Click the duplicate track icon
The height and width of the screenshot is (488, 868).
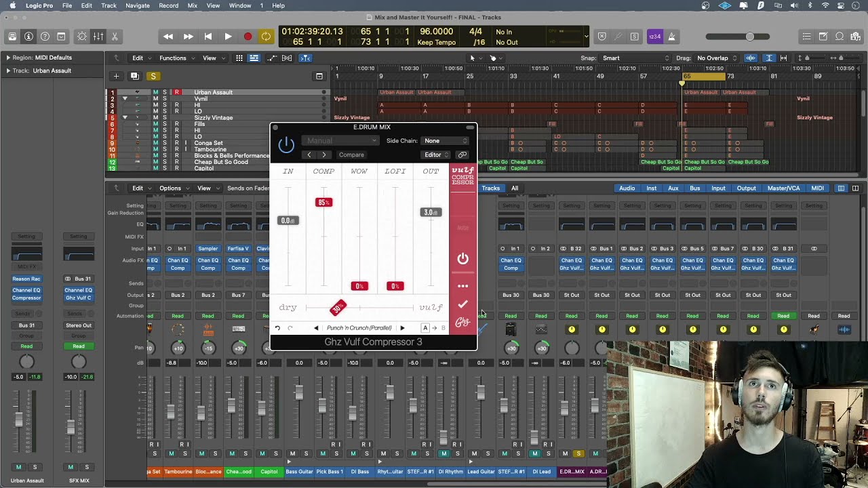coord(134,76)
